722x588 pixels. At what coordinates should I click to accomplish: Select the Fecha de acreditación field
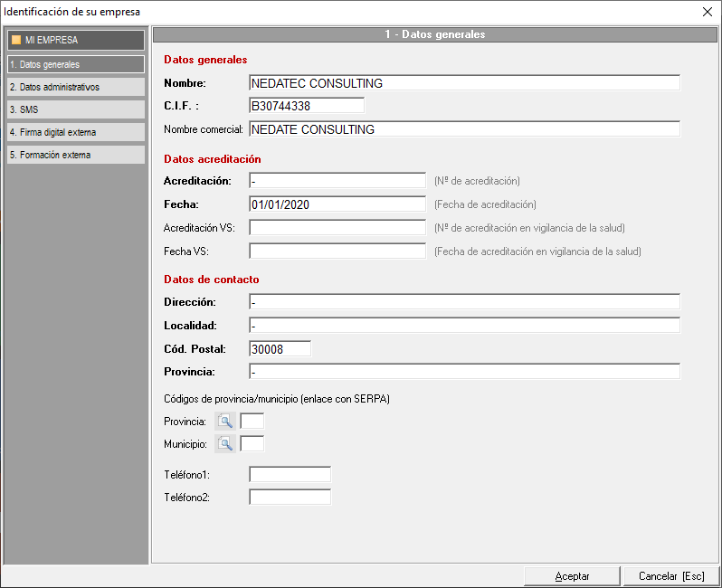[x=337, y=204]
